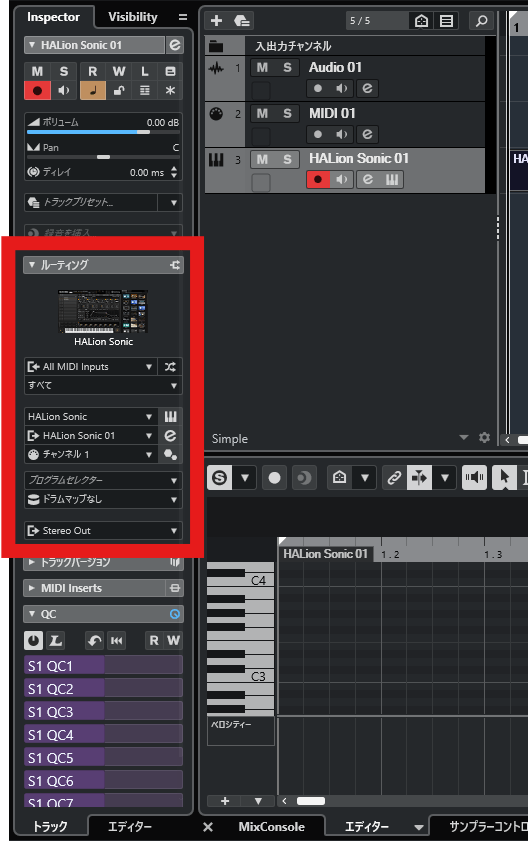Image resolution: width=528 pixels, height=841 pixels.
Task: Mute the Audio 01 track
Action: 262,68
